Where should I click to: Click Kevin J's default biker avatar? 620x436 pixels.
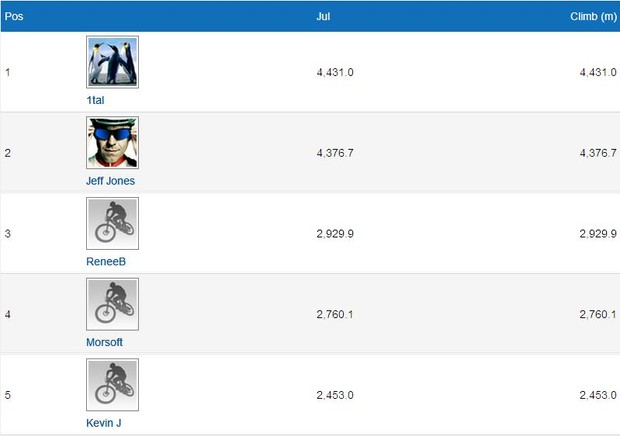[x=112, y=385]
